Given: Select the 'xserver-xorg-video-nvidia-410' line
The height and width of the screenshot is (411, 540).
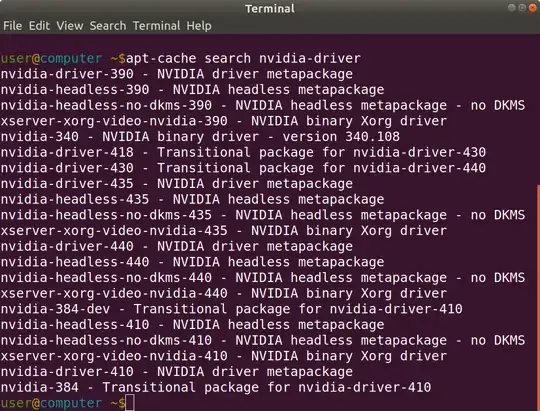Looking at the screenshot, I should [x=224, y=356].
